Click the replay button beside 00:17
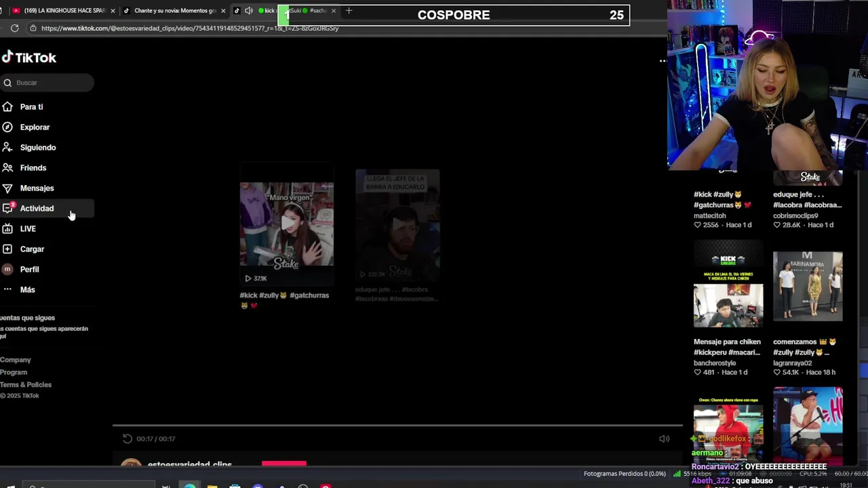Screen dimensions: 868x488 (x=127, y=439)
